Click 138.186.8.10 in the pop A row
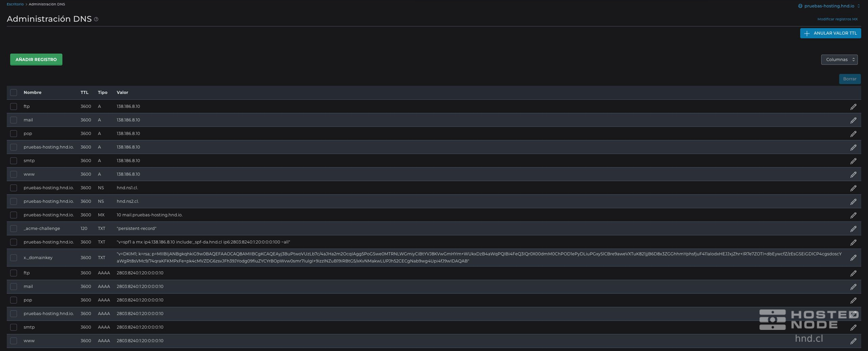Viewport: 868px width, 351px height. pos(128,133)
